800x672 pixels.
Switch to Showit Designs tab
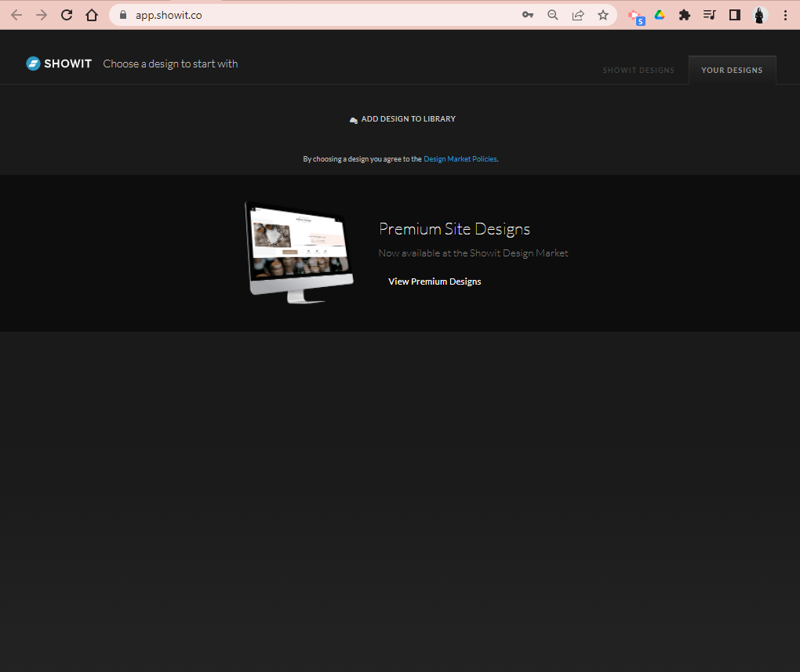(x=638, y=71)
